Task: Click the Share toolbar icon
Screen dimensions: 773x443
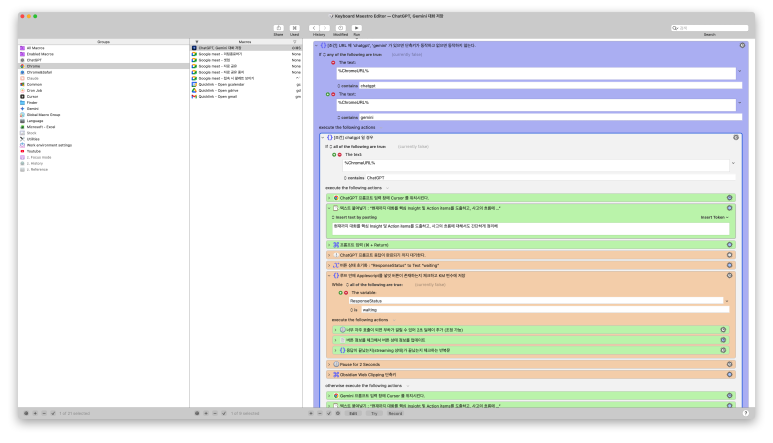Action: click(x=278, y=28)
